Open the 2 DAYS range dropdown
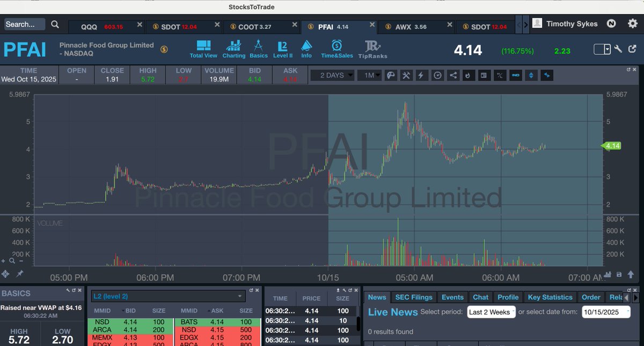 [x=333, y=76]
